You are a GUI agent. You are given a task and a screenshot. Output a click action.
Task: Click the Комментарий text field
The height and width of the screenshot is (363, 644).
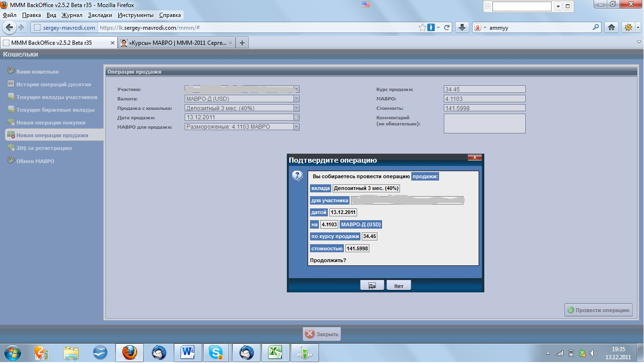pos(484,124)
